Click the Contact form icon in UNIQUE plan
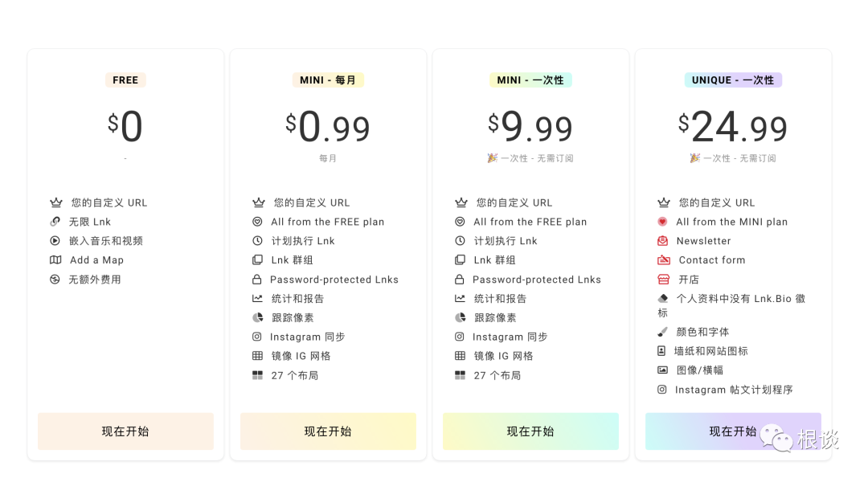This screenshot has height=478, width=868. tap(663, 260)
